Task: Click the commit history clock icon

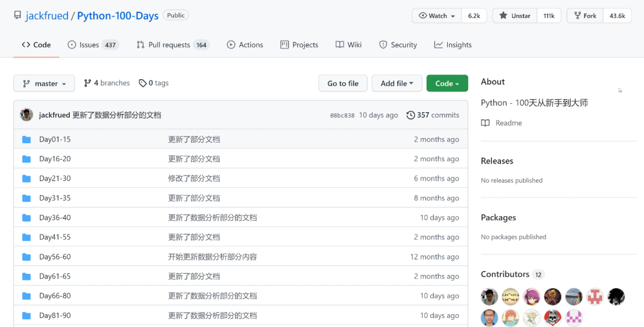Action: [x=410, y=115]
